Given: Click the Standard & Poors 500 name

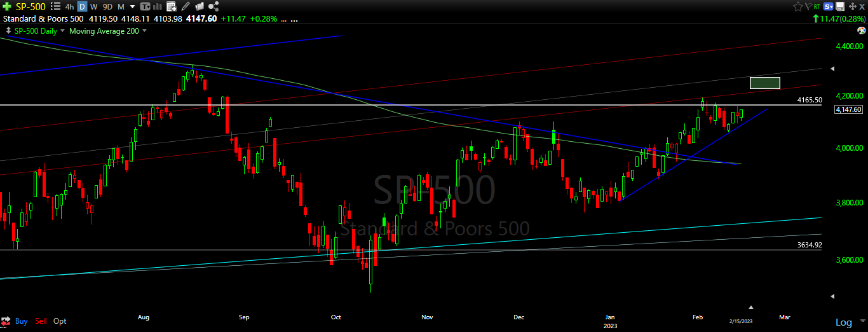Looking at the screenshot, I should click(x=43, y=19).
